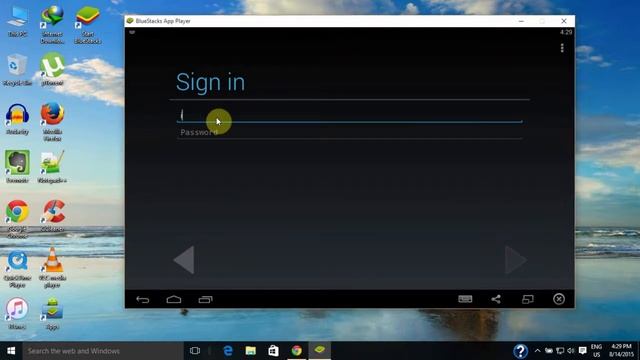Open the network tray icon
Viewport: 640px width, 360px height.
pyautogui.click(x=560, y=351)
